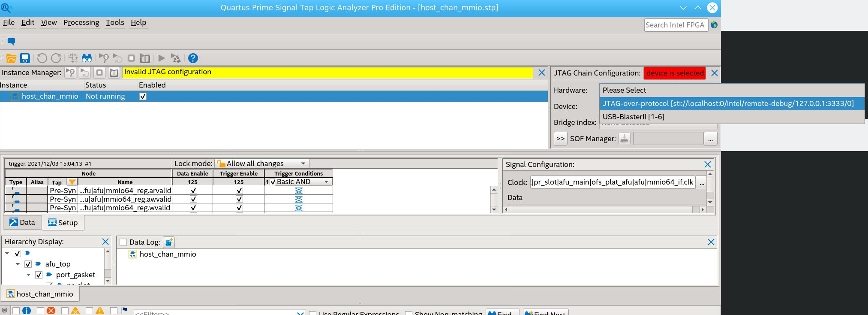Toggle the Basic AND trigger condition checkbox
Viewport: 868px width, 315px height.
click(273, 182)
